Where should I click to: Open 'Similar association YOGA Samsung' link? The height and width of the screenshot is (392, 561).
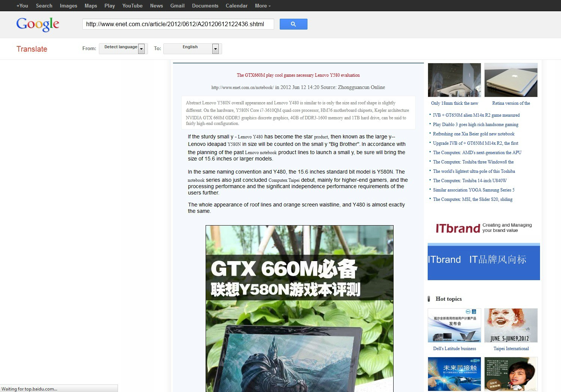(474, 190)
